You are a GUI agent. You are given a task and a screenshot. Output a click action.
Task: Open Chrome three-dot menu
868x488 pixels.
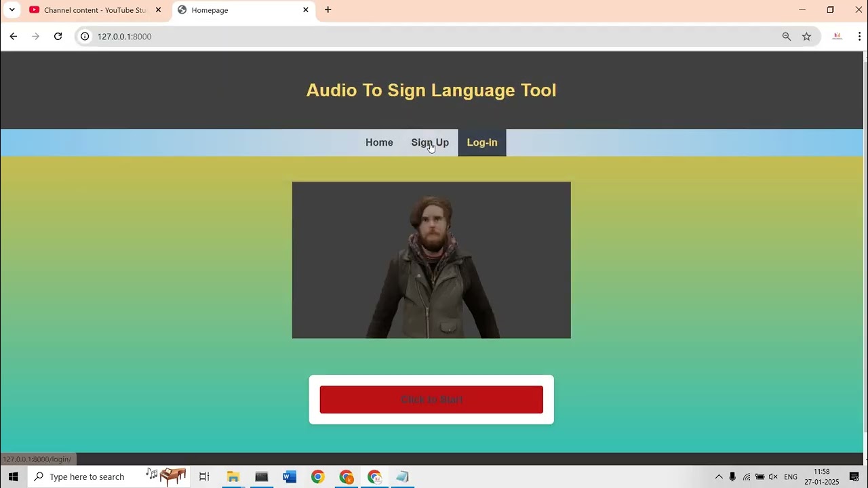pyautogui.click(x=859, y=37)
